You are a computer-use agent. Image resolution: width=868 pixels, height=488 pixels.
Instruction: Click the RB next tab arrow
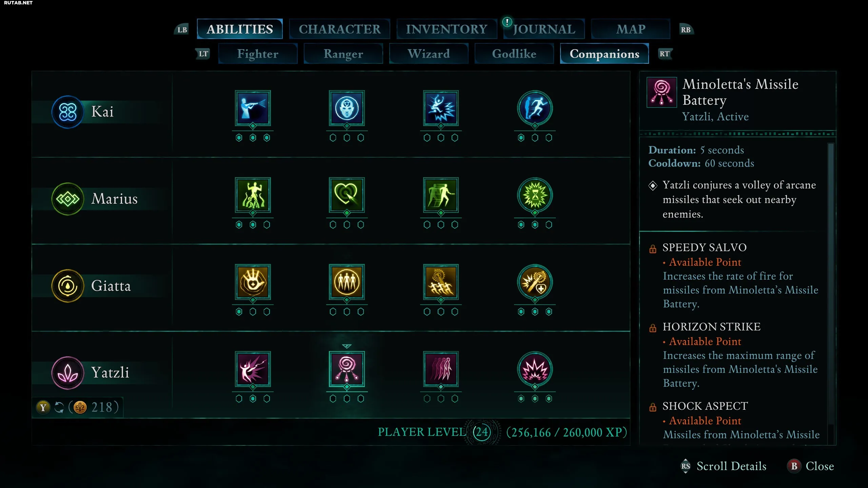[686, 30]
